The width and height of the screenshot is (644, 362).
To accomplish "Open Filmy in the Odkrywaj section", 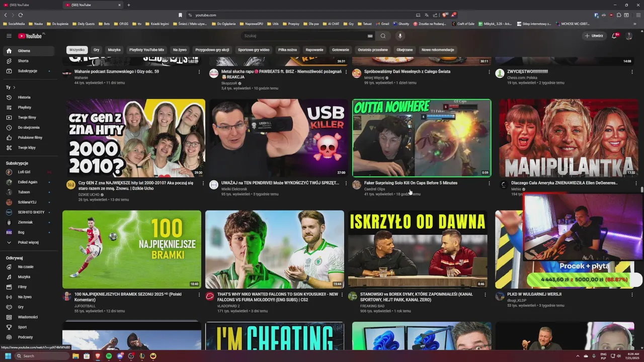I will pos(29,287).
